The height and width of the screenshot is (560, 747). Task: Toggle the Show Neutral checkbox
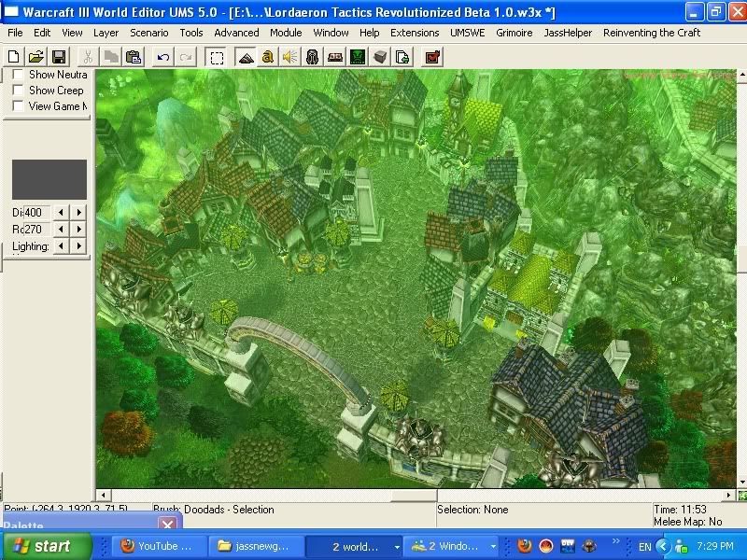click(x=18, y=75)
